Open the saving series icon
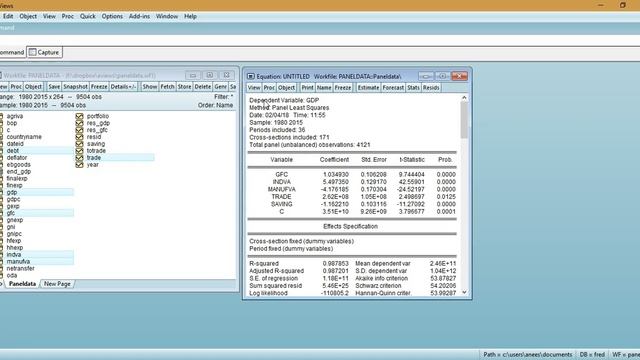The image size is (640, 360). (79, 144)
